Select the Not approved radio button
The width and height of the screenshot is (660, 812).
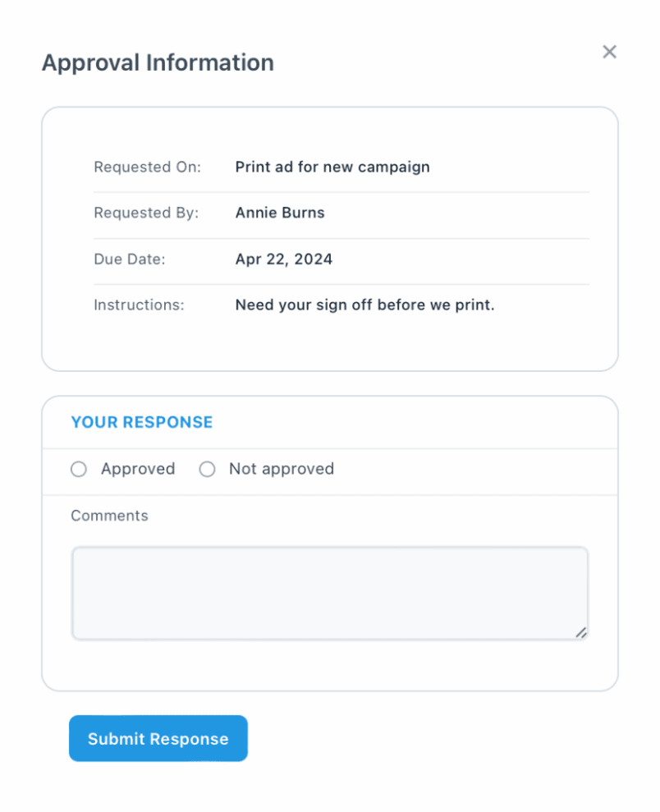pyautogui.click(x=207, y=469)
